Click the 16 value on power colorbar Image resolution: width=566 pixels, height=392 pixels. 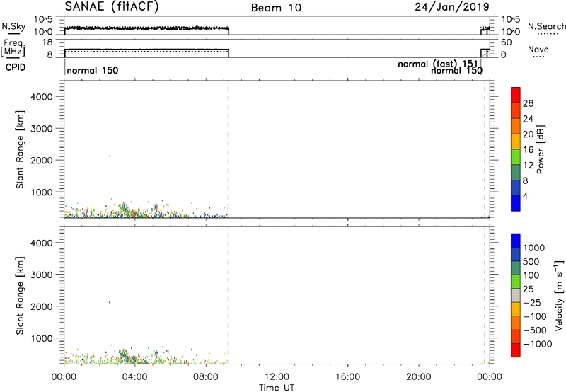(x=528, y=150)
